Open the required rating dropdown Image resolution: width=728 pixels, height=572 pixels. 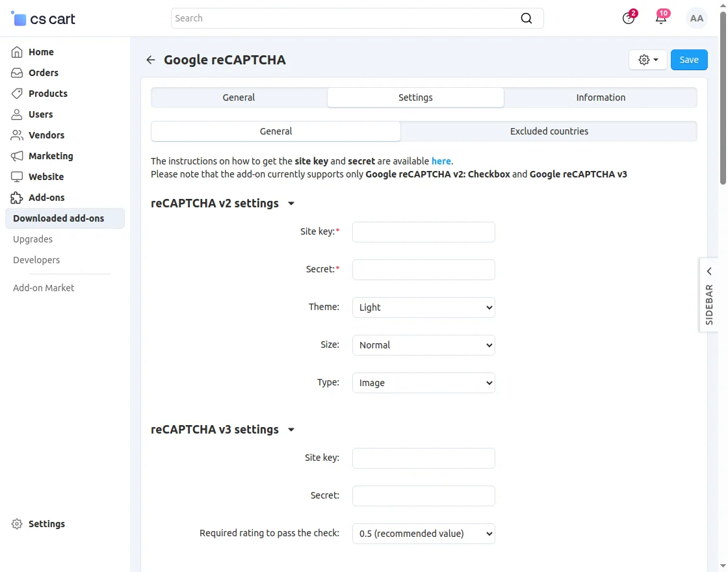tap(423, 534)
